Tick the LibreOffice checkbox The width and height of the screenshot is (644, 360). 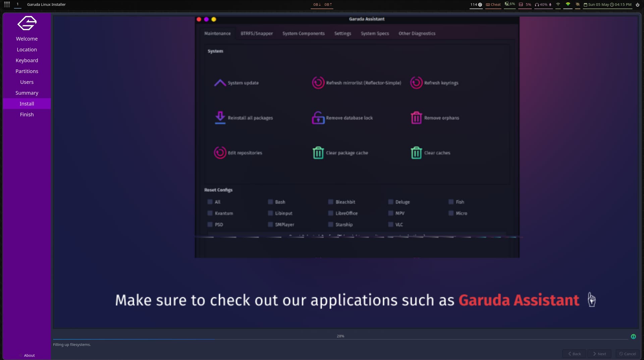pyautogui.click(x=331, y=213)
